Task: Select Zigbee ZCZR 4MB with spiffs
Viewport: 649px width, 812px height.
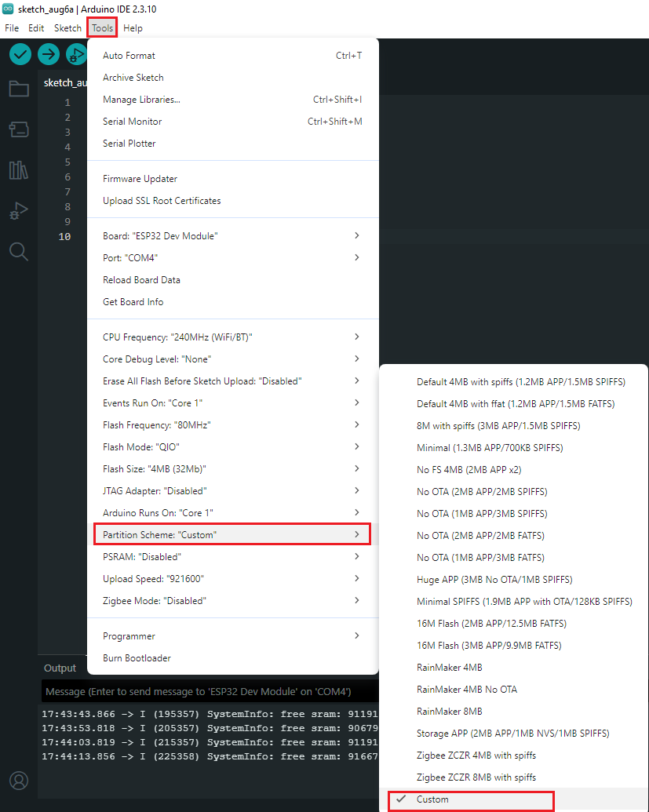Action: (x=513, y=755)
